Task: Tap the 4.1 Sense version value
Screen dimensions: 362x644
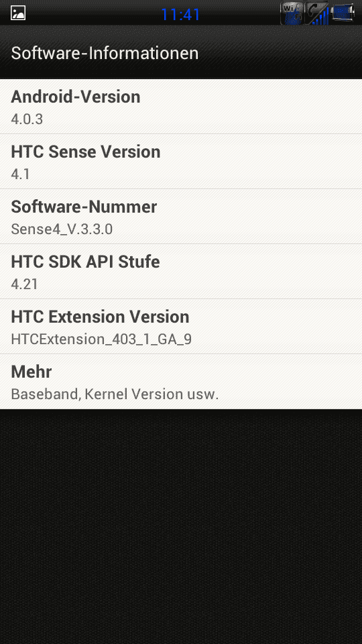Action: (21, 174)
